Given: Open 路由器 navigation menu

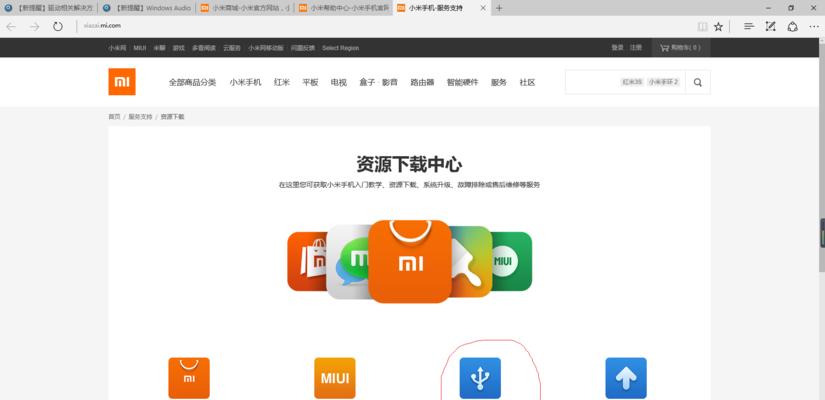Looking at the screenshot, I should pyautogui.click(x=422, y=82).
